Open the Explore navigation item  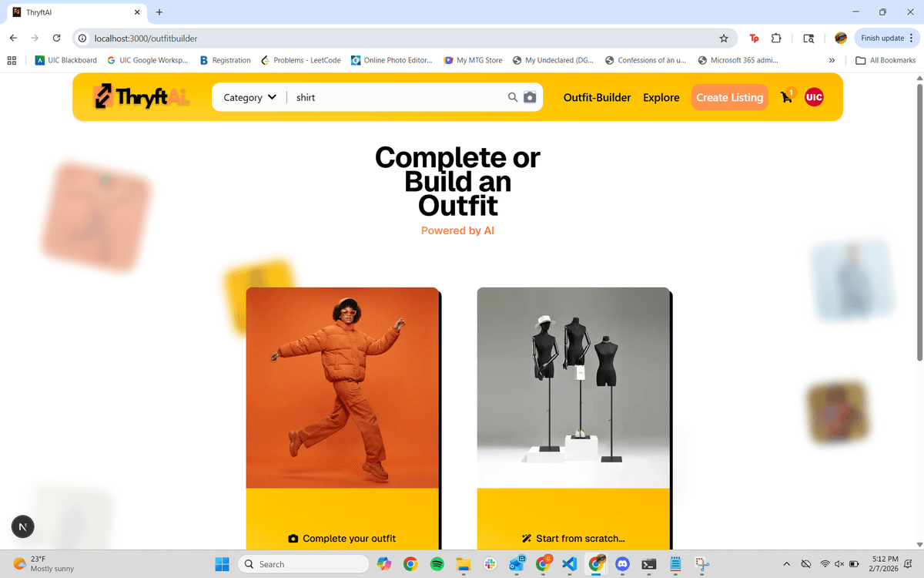tap(661, 97)
